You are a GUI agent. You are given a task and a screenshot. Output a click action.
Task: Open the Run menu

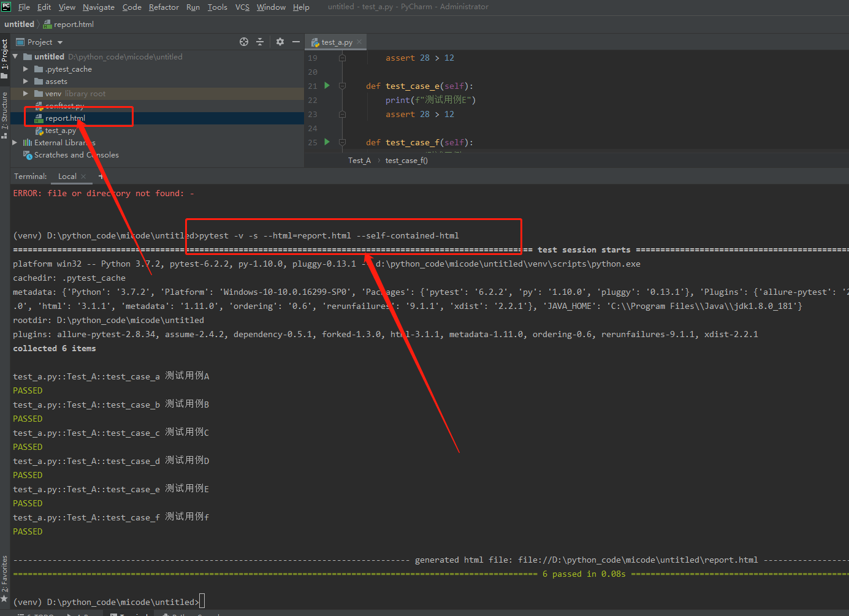point(193,7)
